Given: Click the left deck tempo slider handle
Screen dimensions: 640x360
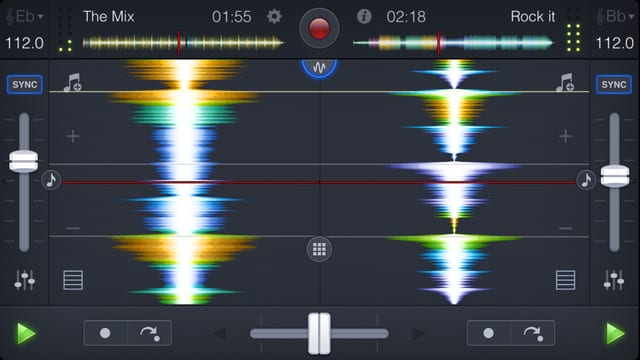Looking at the screenshot, I should (24, 161).
